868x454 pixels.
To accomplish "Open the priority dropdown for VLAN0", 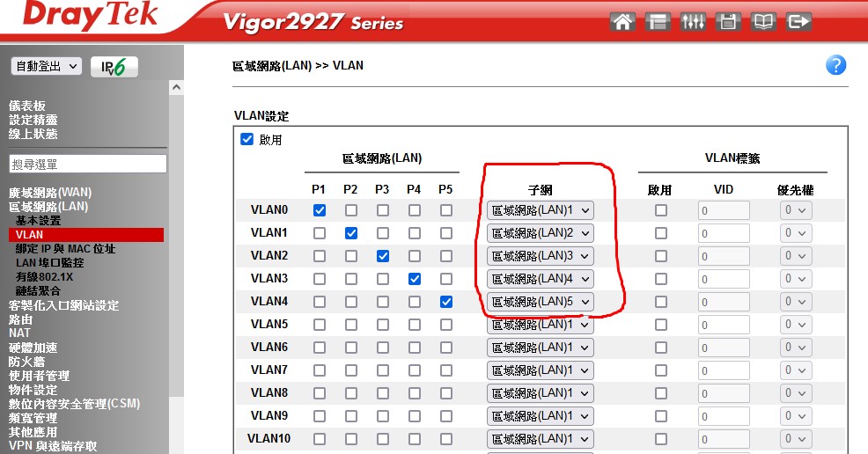I will click(x=797, y=210).
